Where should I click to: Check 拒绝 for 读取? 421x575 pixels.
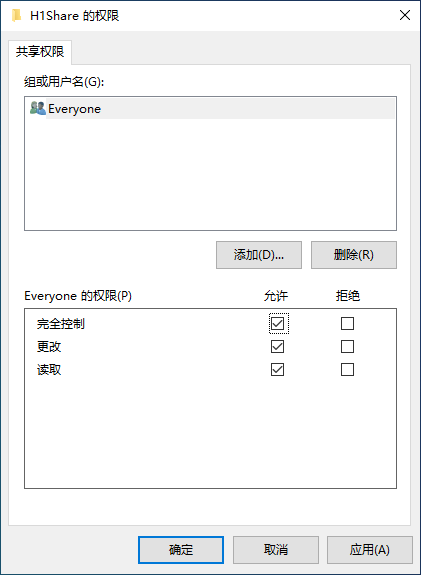pyautogui.click(x=347, y=370)
